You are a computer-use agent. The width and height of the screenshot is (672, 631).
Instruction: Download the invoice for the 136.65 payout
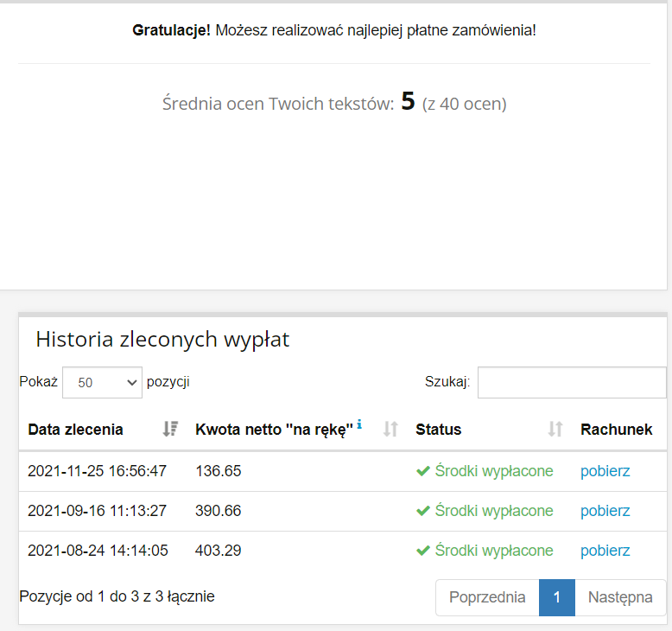point(605,471)
